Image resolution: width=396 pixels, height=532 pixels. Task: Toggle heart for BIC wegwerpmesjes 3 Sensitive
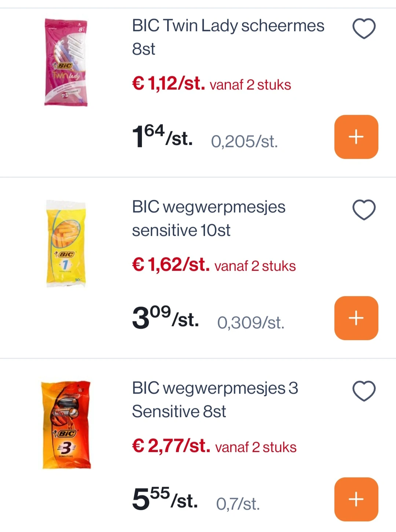pyautogui.click(x=364, y=391)
